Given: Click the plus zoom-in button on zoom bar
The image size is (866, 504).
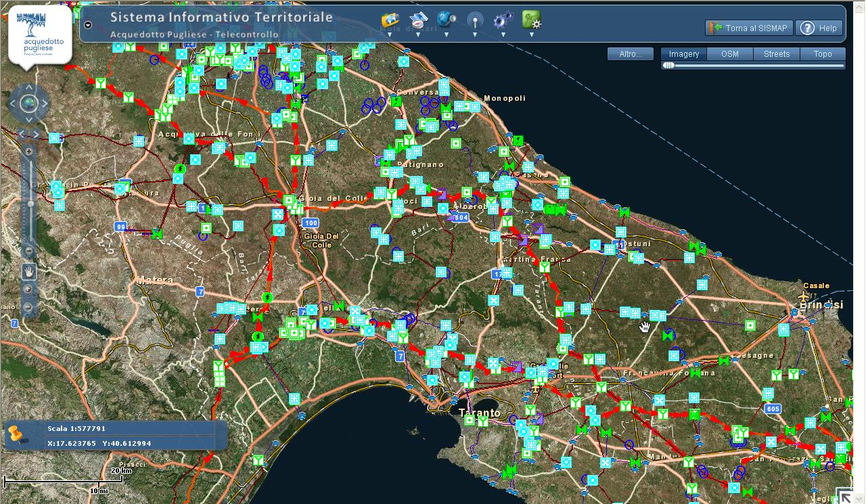Looking at the screenshot, I should [x=28, y=152].
